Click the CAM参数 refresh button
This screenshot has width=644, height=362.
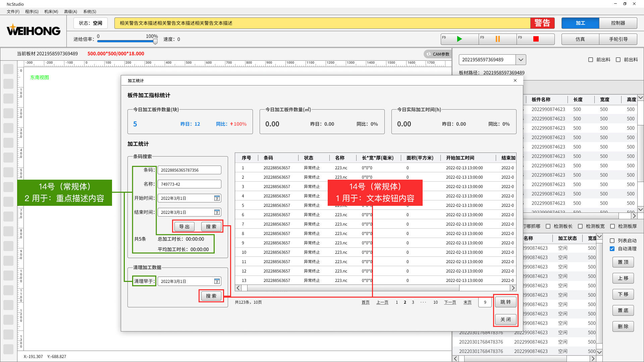pyautogui.click(x=437, y=54)
